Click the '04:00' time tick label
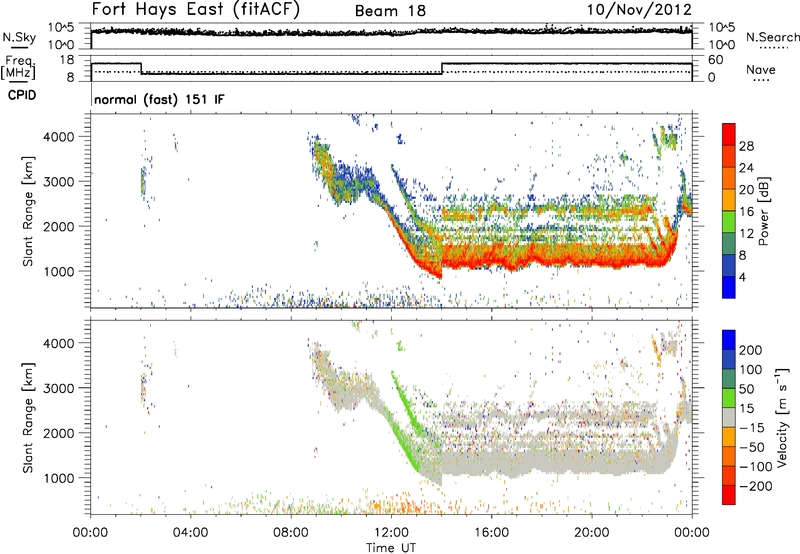 pyautogui.click(x=191, y=533)
